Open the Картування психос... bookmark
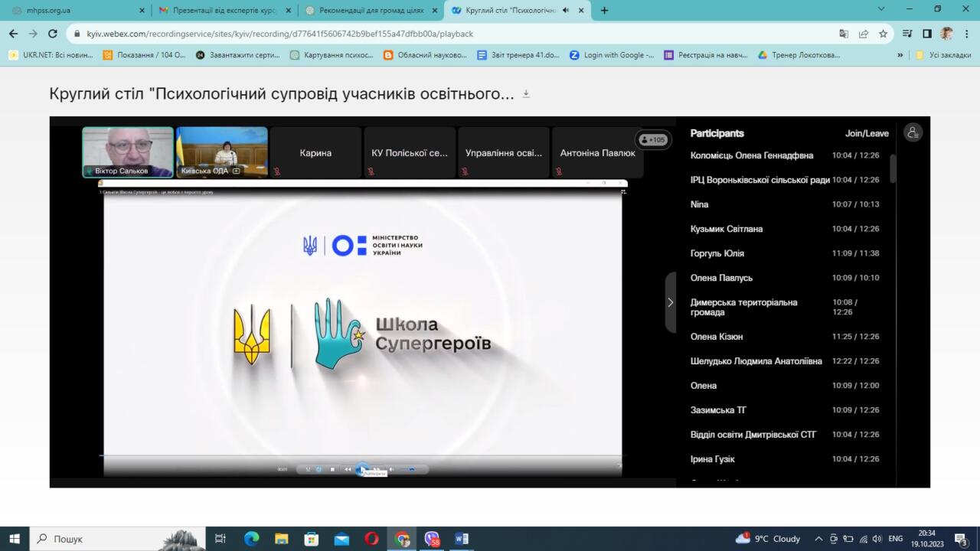The image size is (980, 551). pos(332,55)
